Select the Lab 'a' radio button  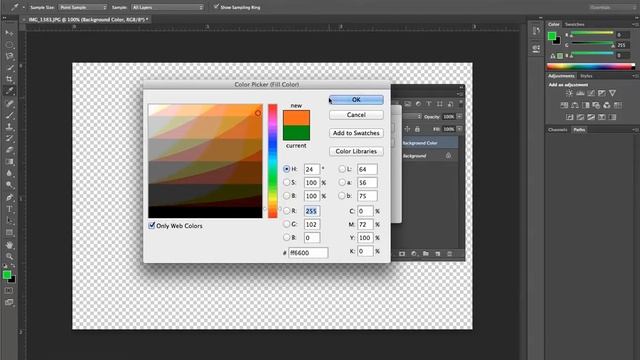click(x=342, y=182)
